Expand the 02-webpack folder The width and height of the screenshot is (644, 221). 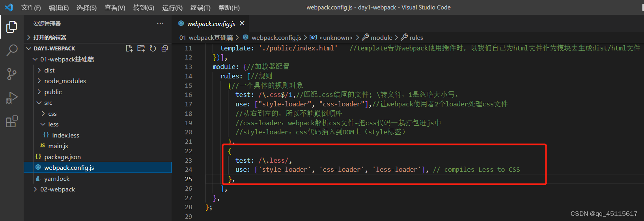coord(98,189)
